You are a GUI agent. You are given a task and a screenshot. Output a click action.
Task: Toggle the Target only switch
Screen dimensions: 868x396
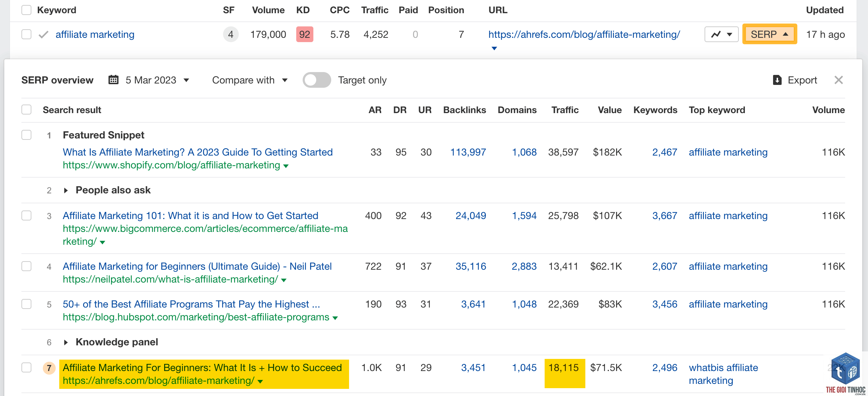click(x=317, y=80)
